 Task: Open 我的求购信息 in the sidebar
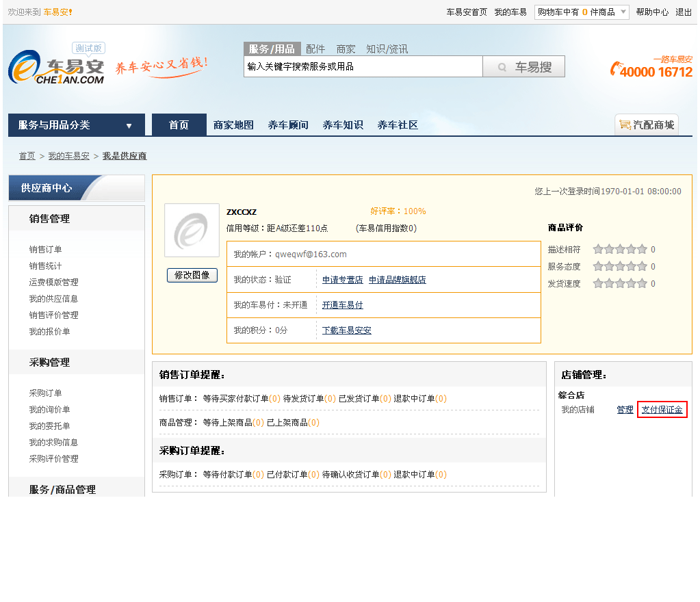[53, 443]
